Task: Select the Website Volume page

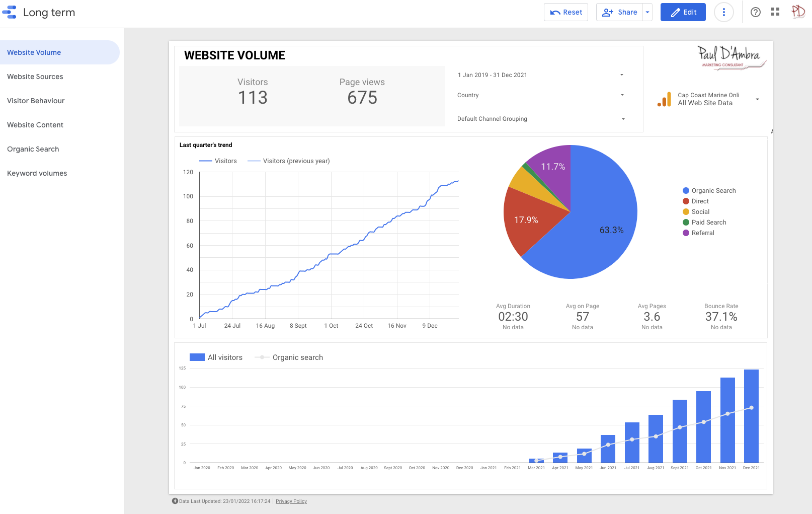Action: tap(60, 52)
